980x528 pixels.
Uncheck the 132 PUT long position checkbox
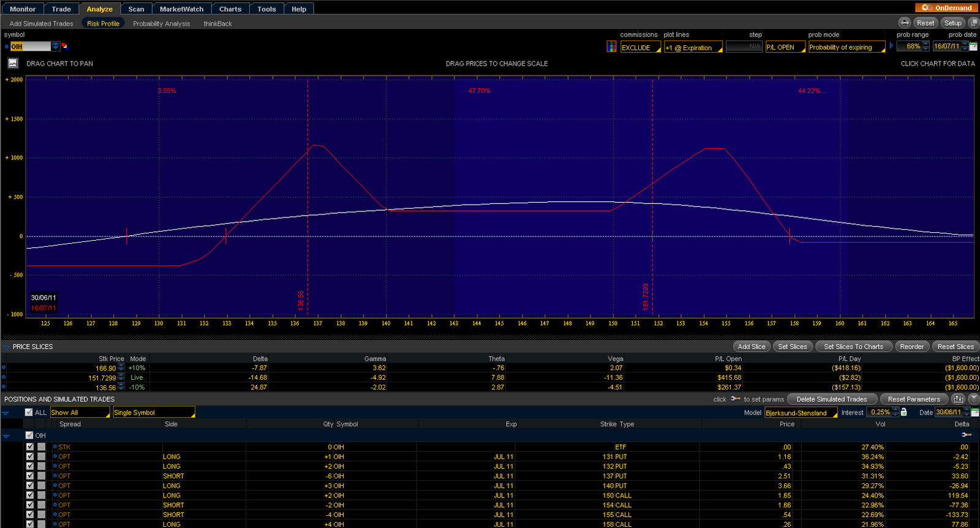(29, 466)
